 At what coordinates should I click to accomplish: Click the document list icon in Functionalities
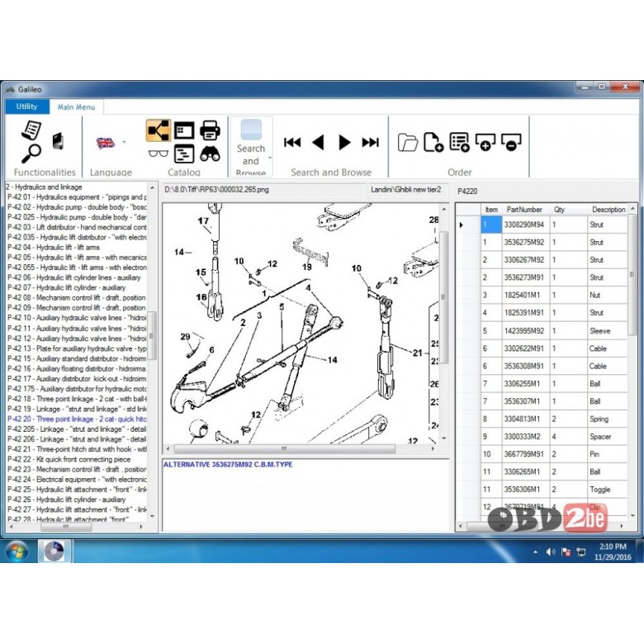click(31, 130)
